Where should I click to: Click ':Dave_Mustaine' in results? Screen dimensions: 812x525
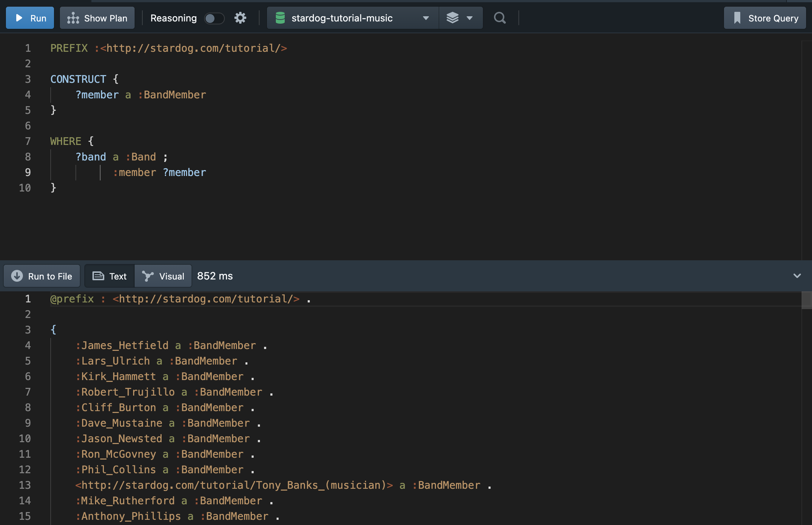point(119,423)
